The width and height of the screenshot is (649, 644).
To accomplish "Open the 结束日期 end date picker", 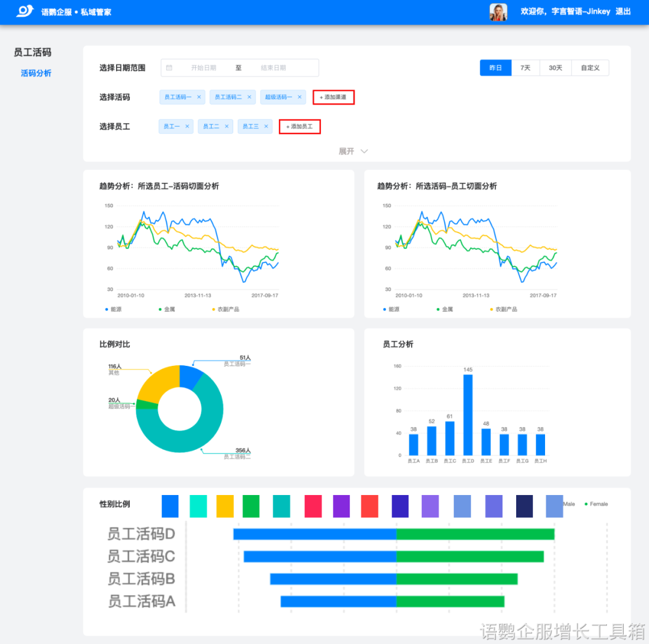I will (x=273, y=68).
